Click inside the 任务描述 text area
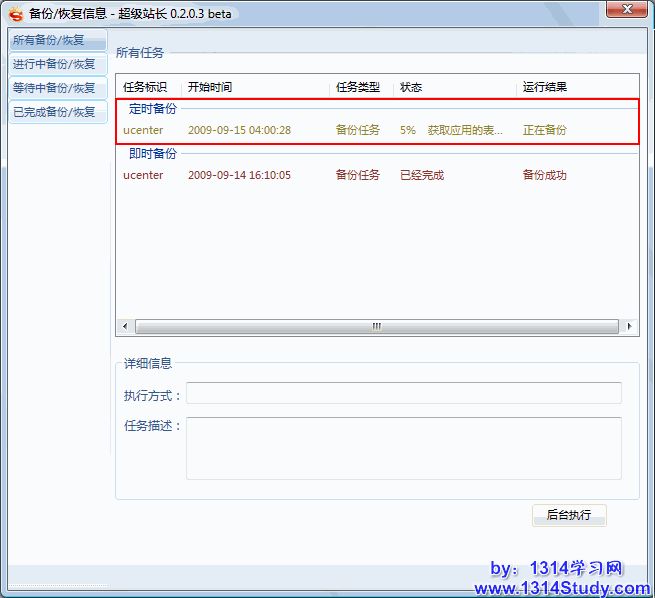 tap(403, 448)
